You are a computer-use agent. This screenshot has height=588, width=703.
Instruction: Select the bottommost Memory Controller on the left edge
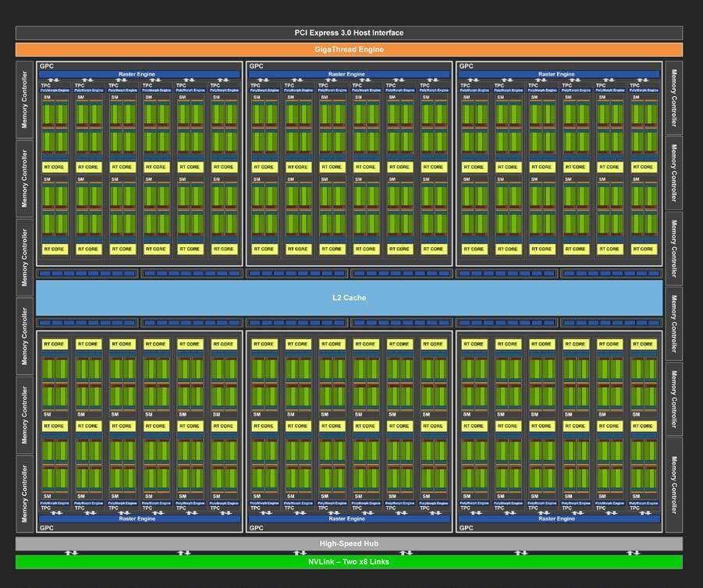24,494
